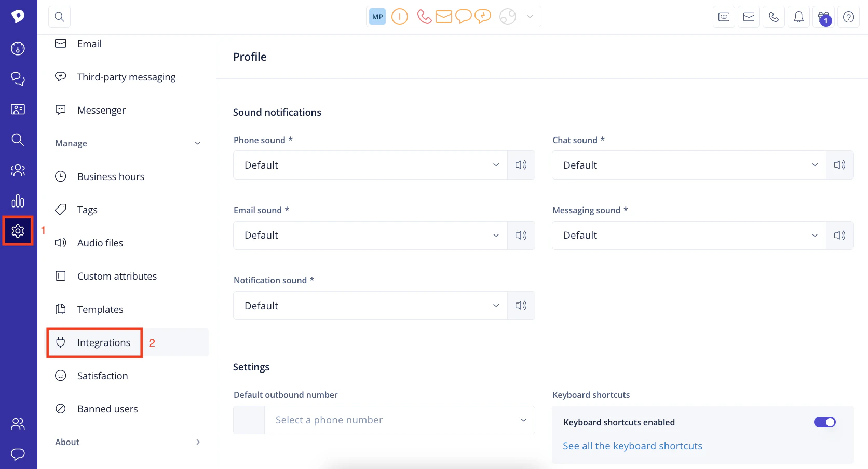Expand the status chevron beside globe icon
Image resolution: width=868 pixels, height=469 pixels.
tap(530, 17)
